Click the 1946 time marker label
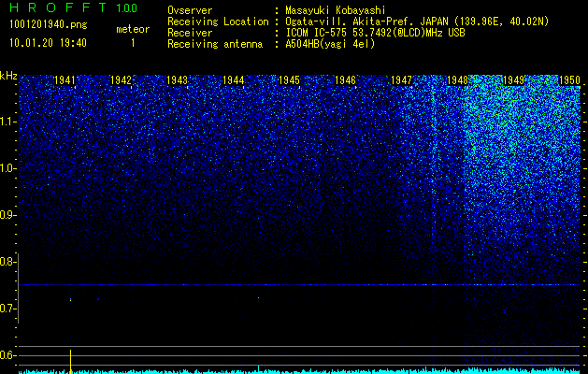The height and width of the screenshot is (374, 588). click(345, 79)
